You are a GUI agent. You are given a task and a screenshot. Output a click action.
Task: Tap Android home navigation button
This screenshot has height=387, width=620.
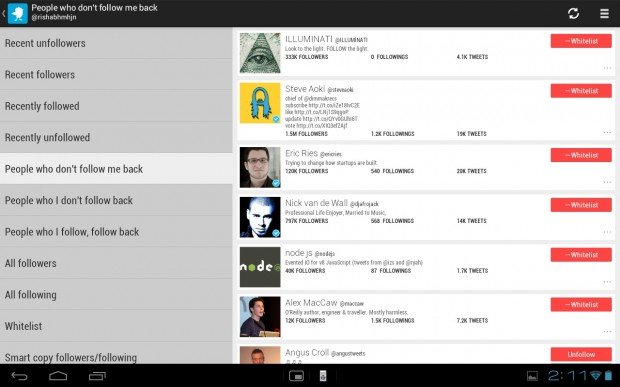point(58,376)
